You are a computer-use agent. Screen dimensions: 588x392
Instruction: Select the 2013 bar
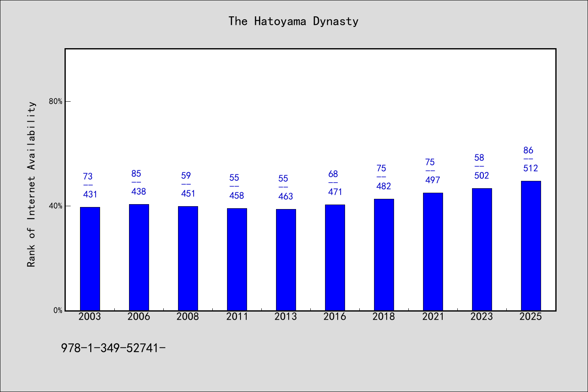click(286, 260)
